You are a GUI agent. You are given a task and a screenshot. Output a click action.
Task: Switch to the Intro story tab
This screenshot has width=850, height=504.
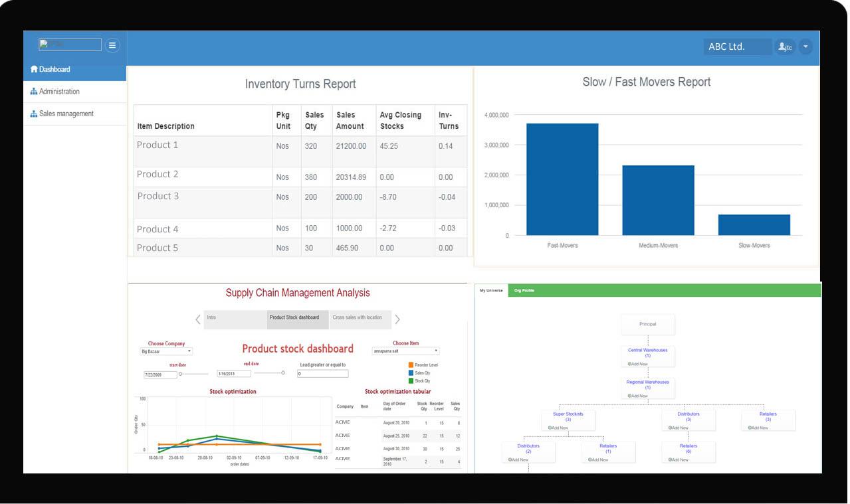pos(235,319)
